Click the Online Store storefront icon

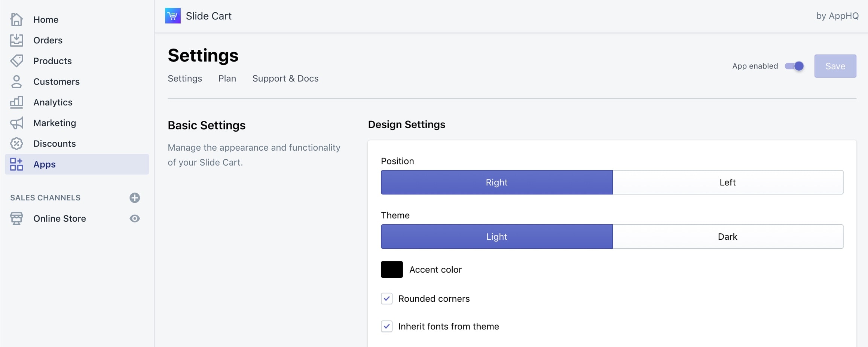tap(16, 218)
